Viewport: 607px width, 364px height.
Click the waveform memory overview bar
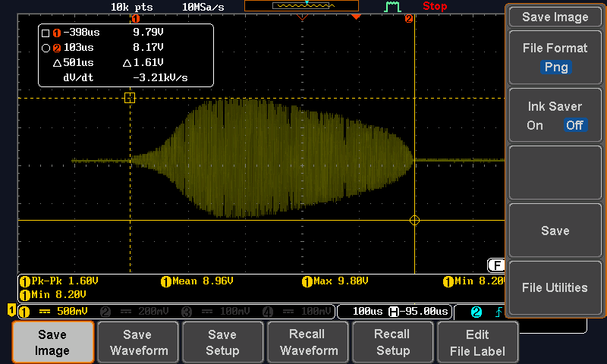pos(301,6)
